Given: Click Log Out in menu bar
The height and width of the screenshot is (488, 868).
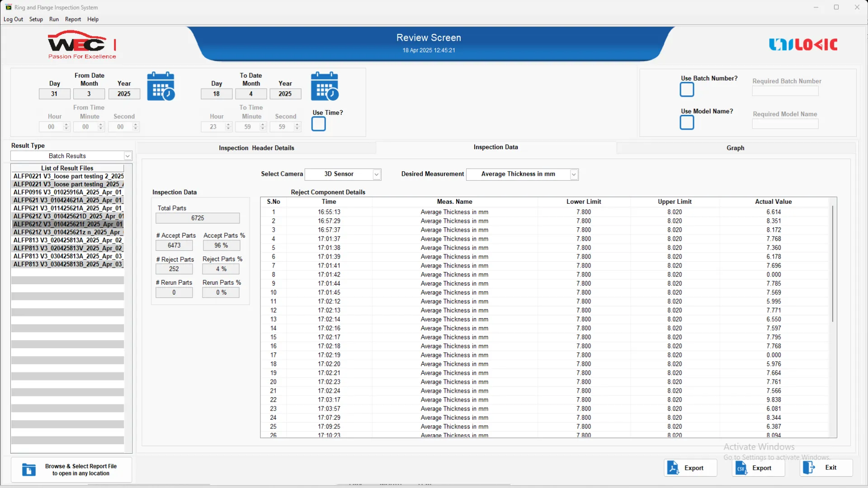Looking at the screenshot, I should (x=13, y=19).
